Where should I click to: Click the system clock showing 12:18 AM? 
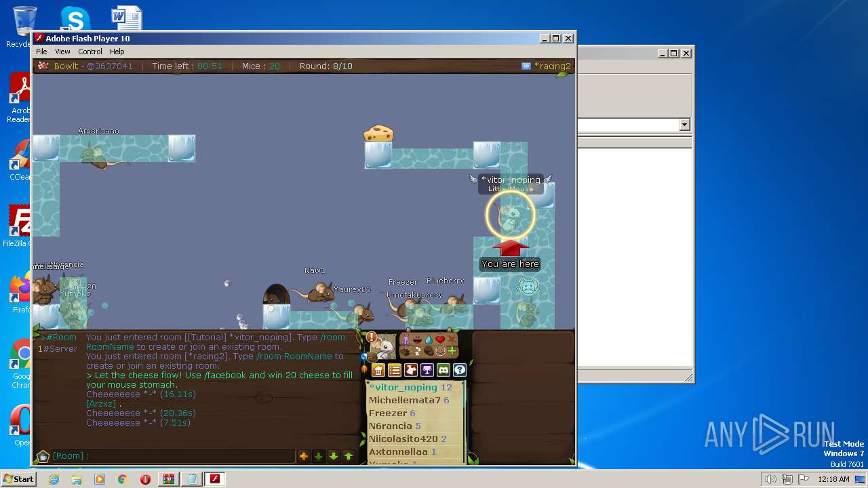(x=833, y=479)
